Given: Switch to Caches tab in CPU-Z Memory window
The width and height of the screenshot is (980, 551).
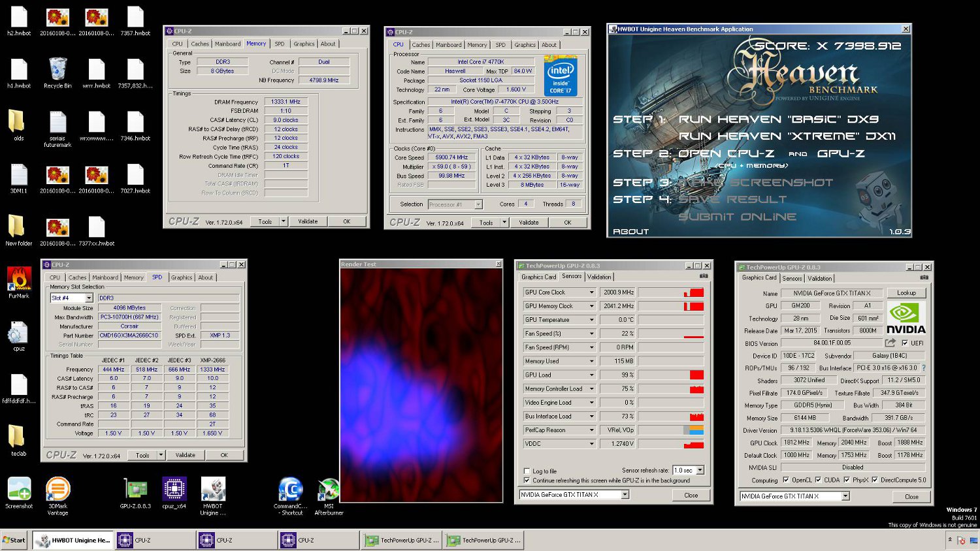Looking at the screenshot, I should [200, 44].
